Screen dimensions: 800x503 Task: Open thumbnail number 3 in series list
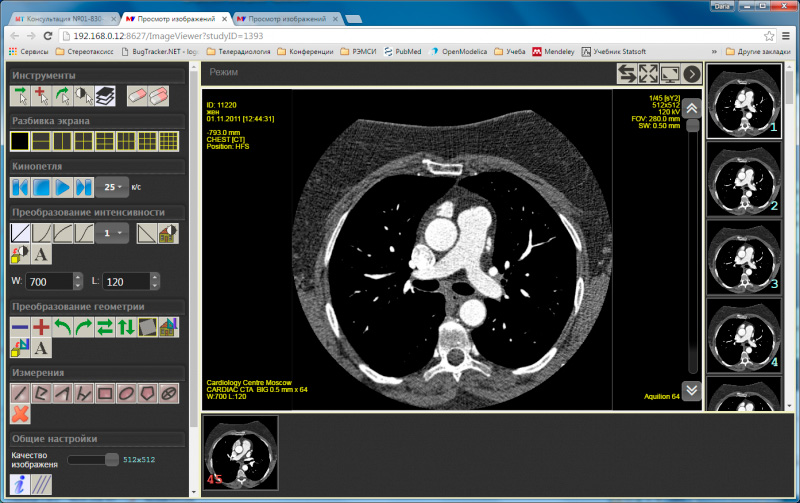(x=744, y=258)
